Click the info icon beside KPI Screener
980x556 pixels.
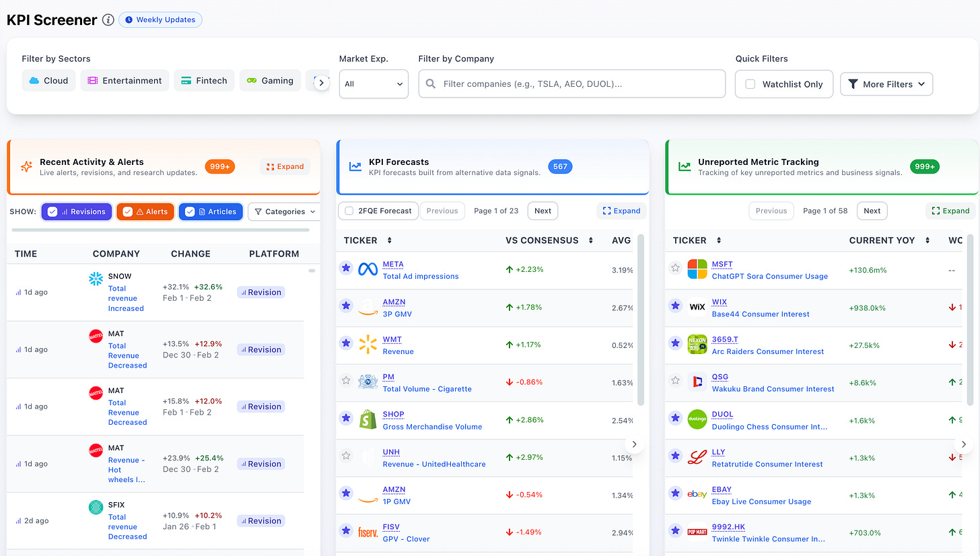(x=108, y=20)
